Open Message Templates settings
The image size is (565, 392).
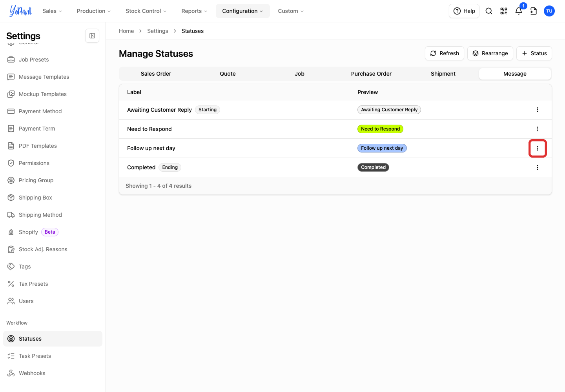[x=53, y=77]
